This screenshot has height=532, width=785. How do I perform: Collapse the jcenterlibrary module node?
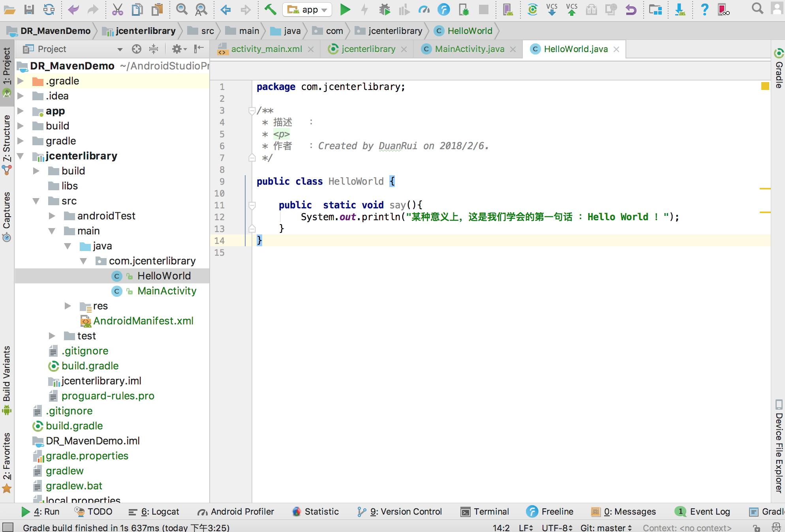[x=21, y=156]
